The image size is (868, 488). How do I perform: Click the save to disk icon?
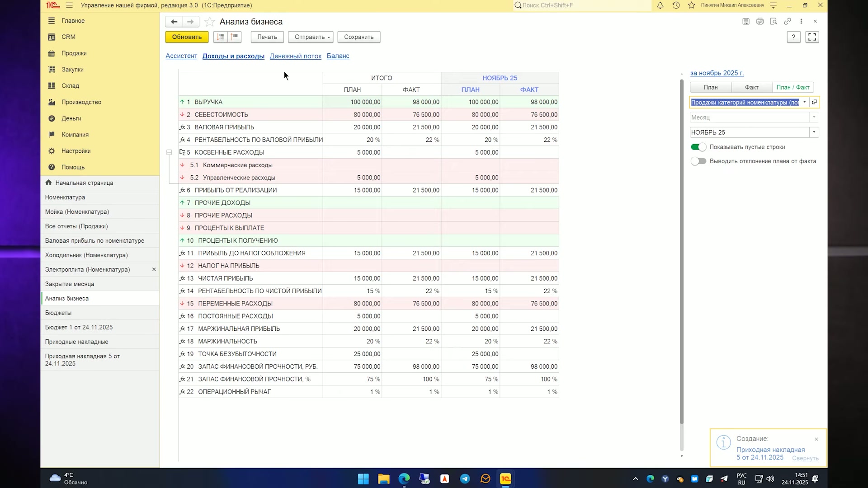point(746,21)
